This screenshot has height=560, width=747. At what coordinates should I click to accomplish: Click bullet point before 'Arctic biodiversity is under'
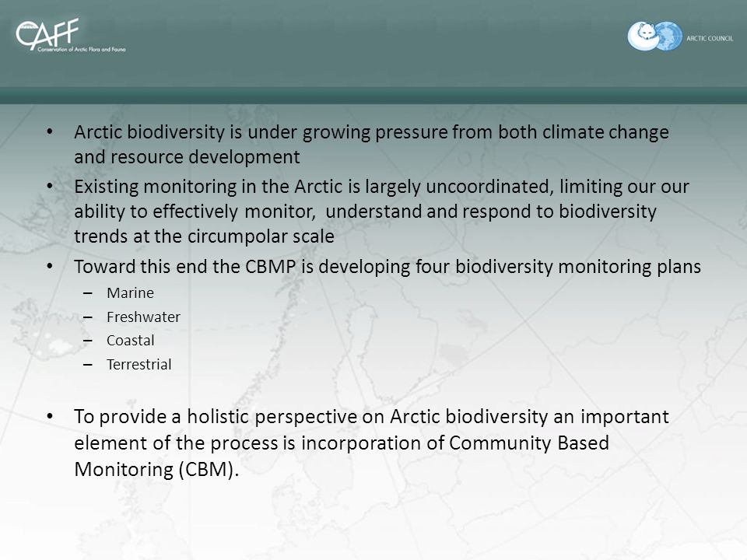click(x=50, y=131)
